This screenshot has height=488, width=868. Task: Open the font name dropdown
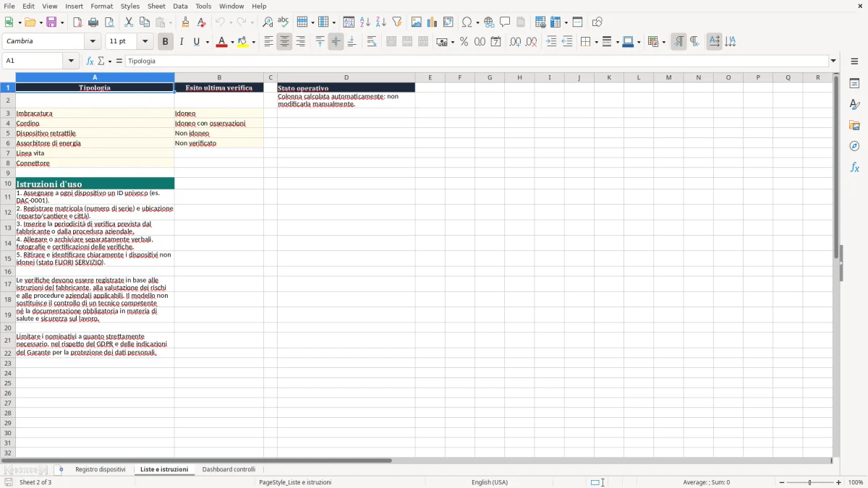pos(92,41)
